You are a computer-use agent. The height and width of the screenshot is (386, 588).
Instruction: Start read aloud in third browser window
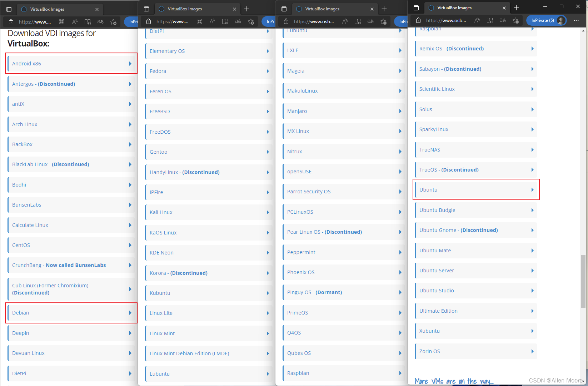pos(345,21)
